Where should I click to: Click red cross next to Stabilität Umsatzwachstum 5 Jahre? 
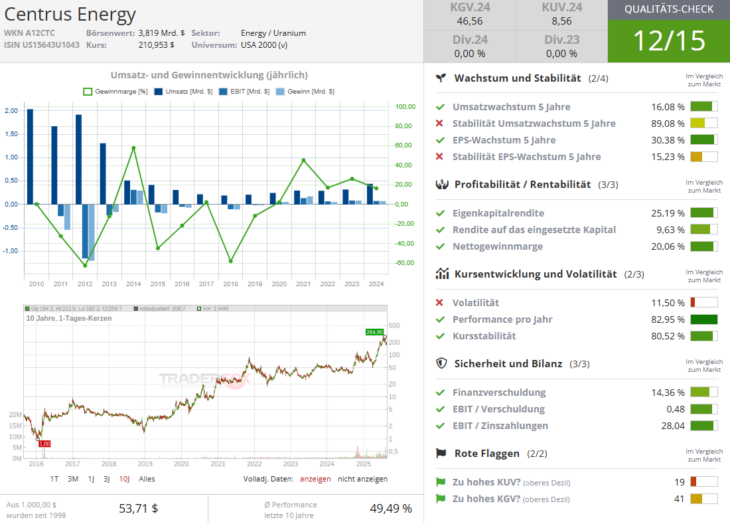pyautogui.click(x=439, y=123)
